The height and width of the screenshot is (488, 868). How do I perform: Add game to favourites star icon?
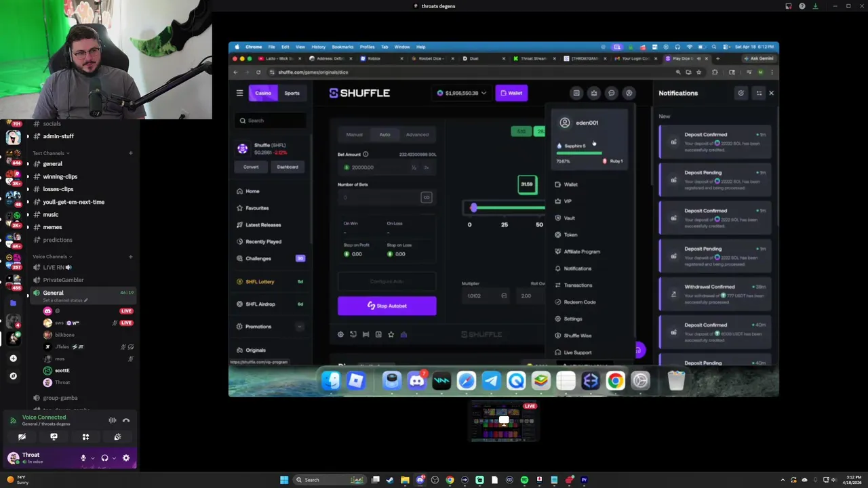pyautogui.click(x=391, y=334)
